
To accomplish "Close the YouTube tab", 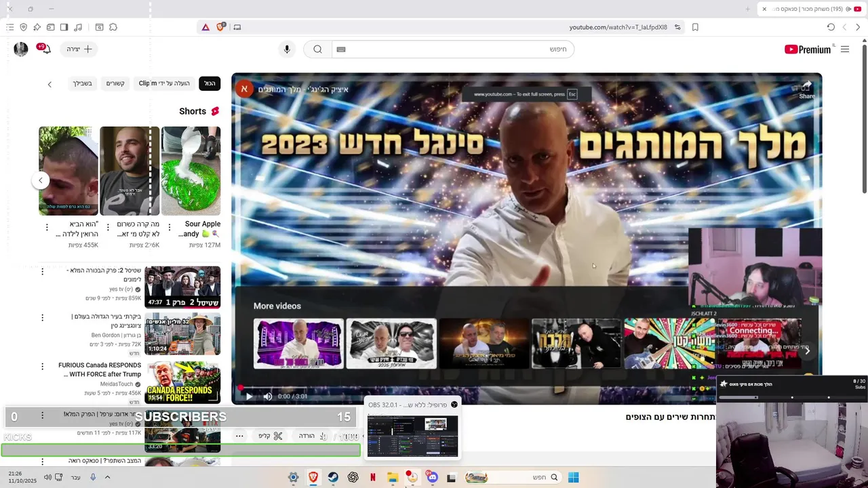I will 764,9.
